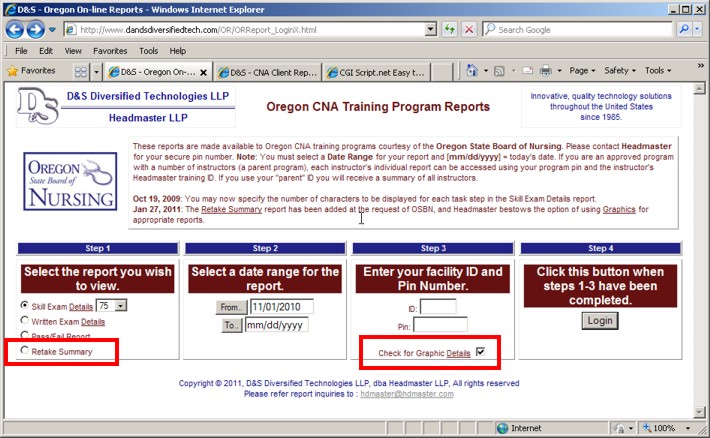Viewport: 710px width, 438px height.
Task: Click the browser Back arrow button
Action: coord(17,29)
